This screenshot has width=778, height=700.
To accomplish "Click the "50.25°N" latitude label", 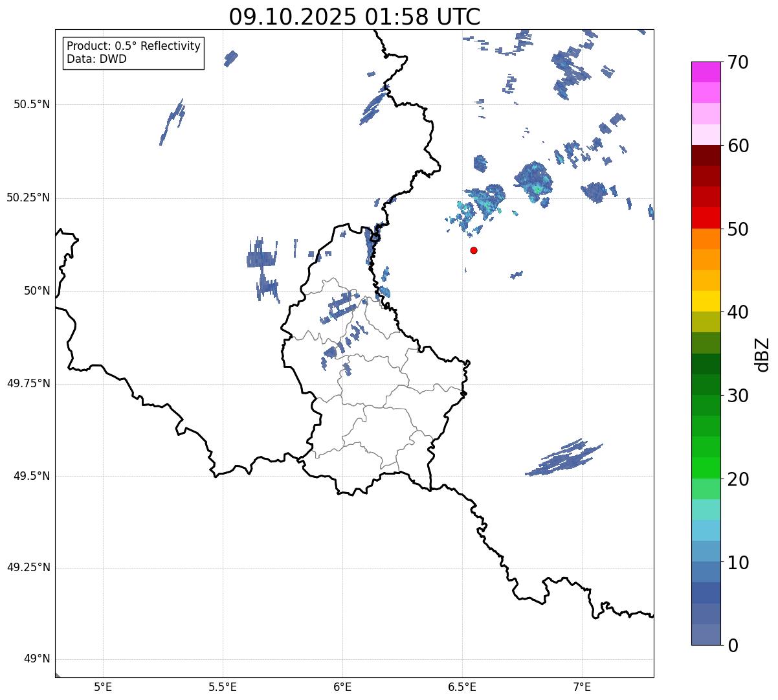I will (28, 198).
